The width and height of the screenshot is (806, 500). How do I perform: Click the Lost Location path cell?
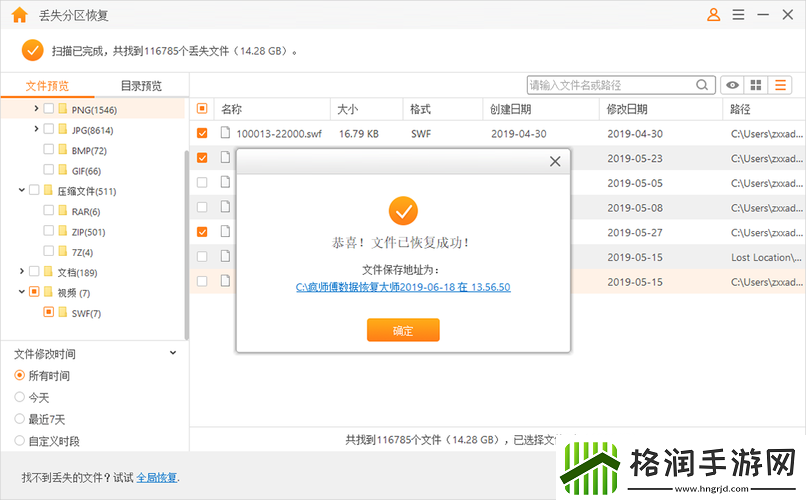pos(766,257)
